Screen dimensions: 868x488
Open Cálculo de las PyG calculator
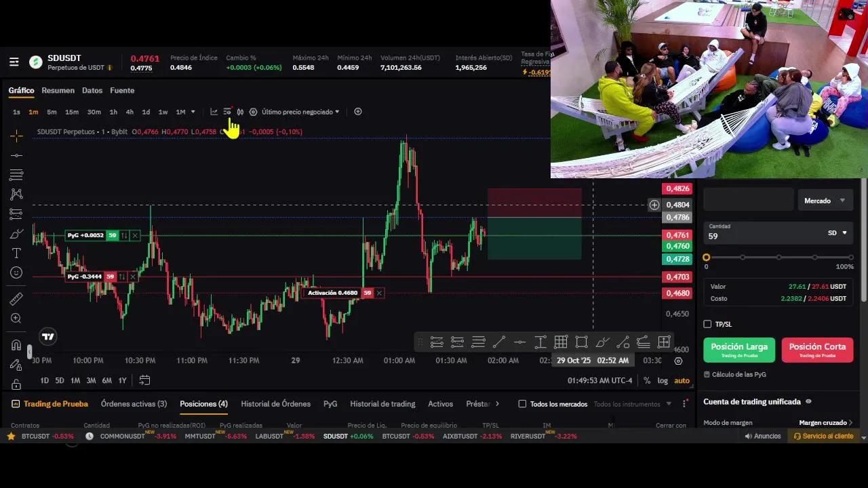tap(735, 374)
